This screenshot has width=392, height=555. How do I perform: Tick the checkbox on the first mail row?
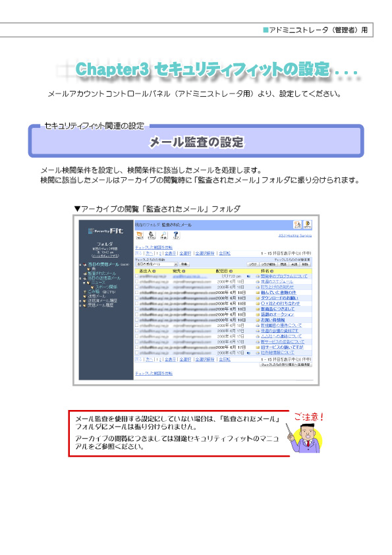coord(137,276)
